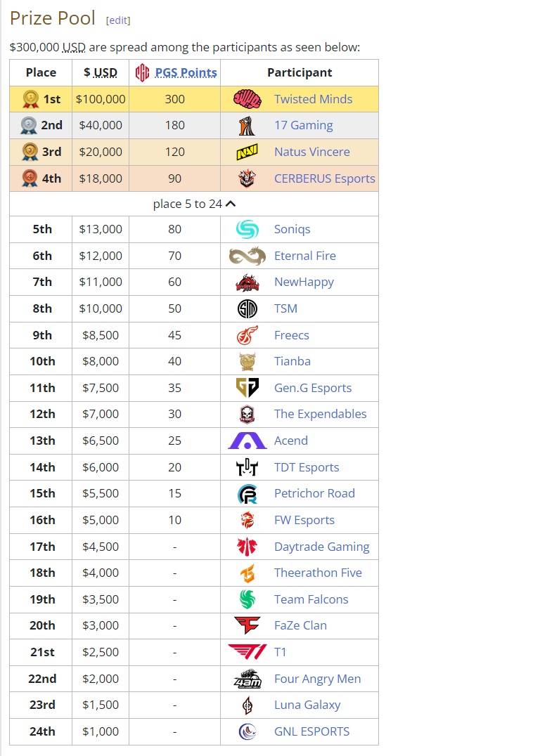Viewport: 540px width, 756px height.
Task: Click the Acend purple logo
Action: click(247, 441)
